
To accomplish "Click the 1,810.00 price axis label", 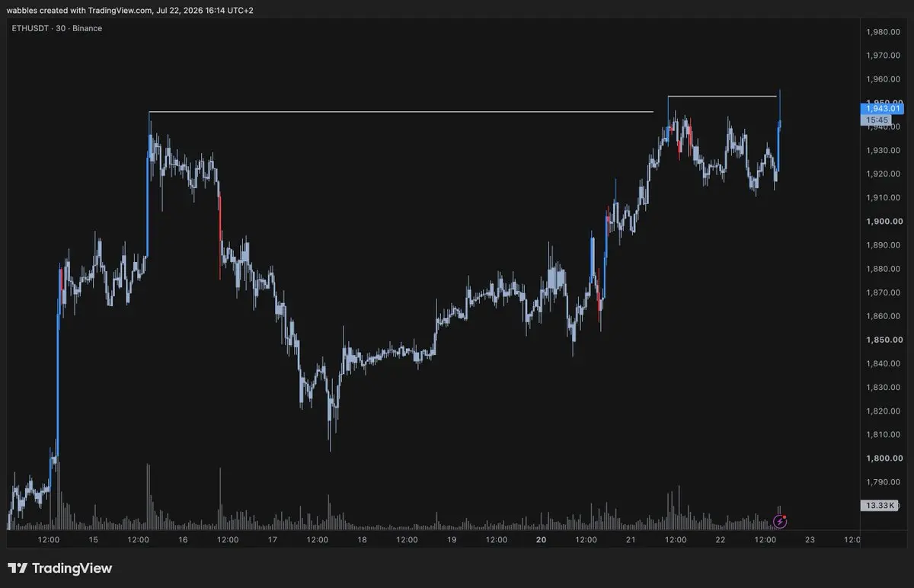I will (884, 434).
